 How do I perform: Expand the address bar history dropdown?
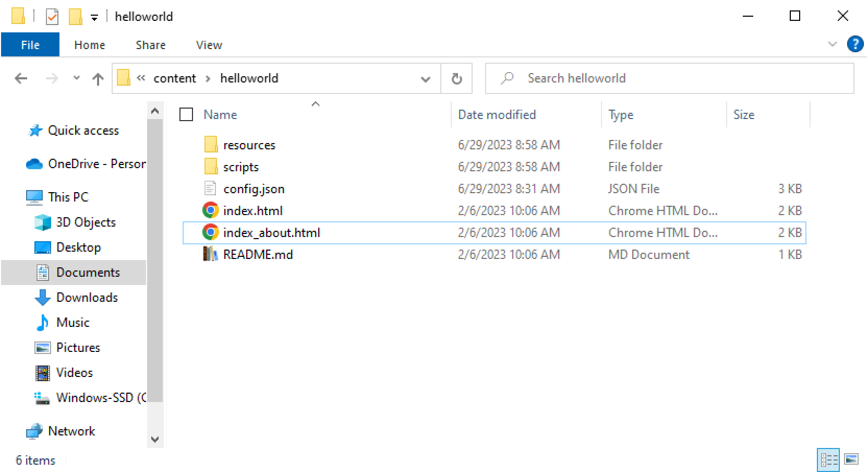(x=426, y=79)
